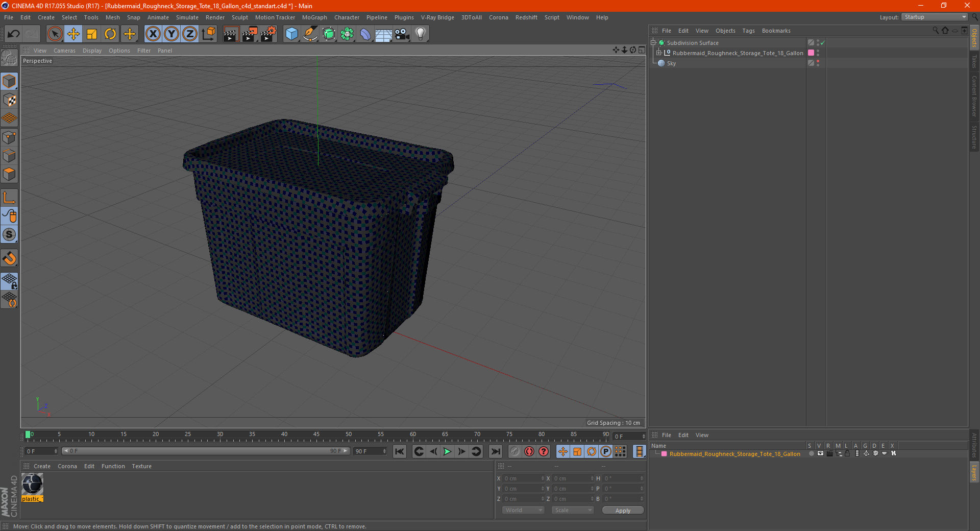Image resolution: width=980 pixels, height=531 pixels.
Task: Open the Scale mode dropdown
Action: pyautogui.click(x=573, y=510)
